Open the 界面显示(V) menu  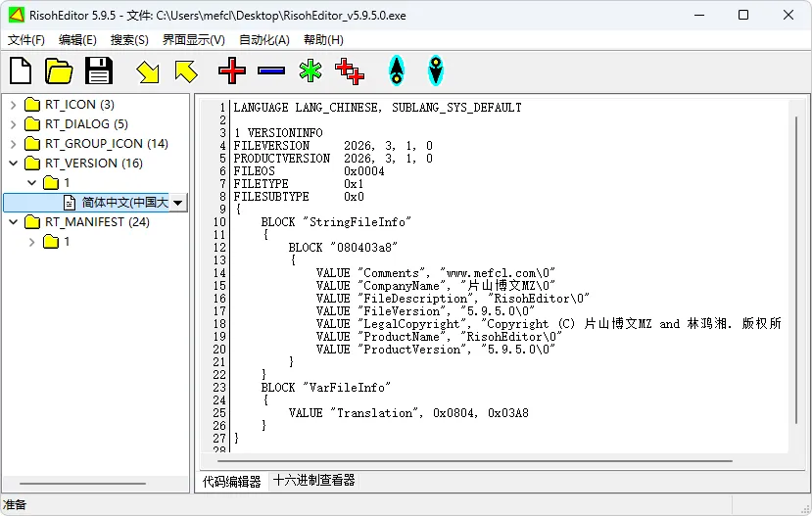point(193,40)
